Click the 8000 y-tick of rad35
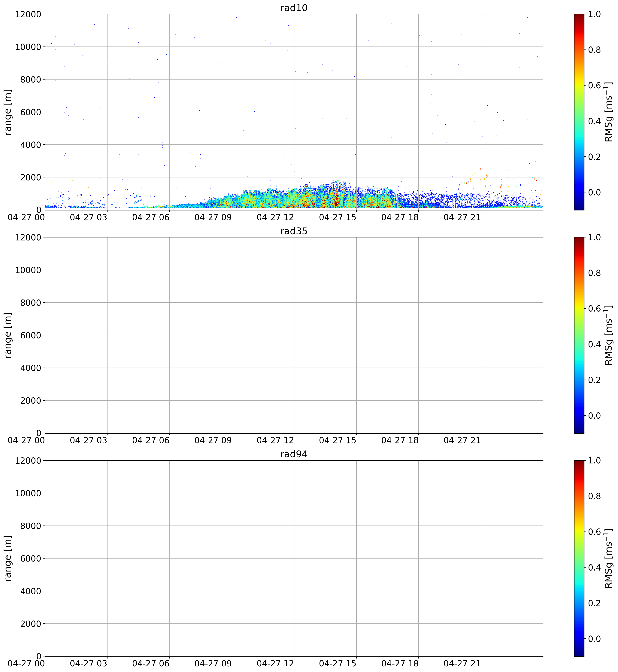 click(30, 303)
